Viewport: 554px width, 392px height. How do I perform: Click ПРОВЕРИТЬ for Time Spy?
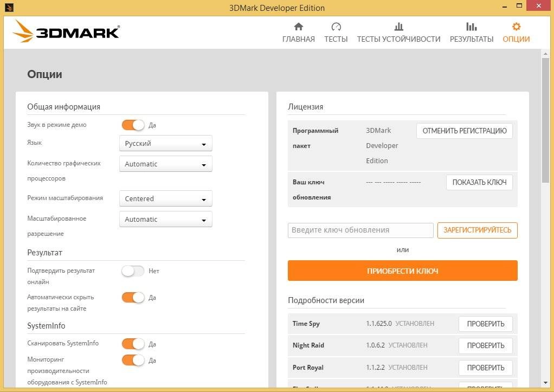coord(486,324)
